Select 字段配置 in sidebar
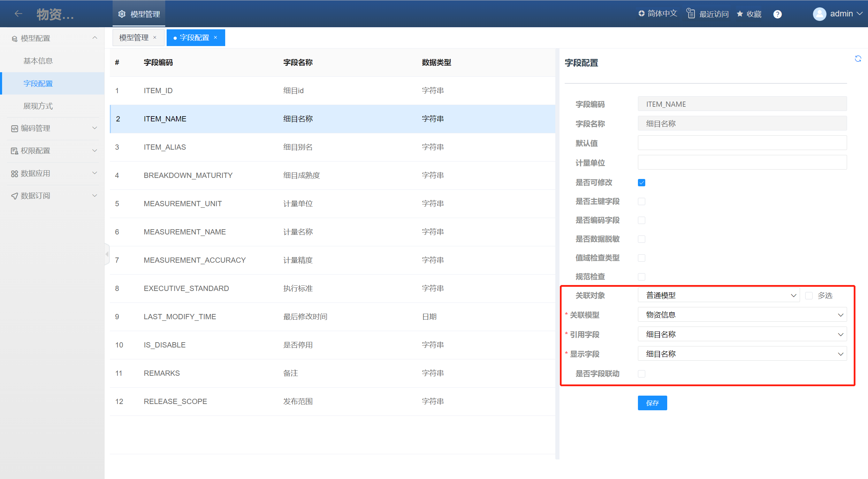The width and height of the screenshot is (868, 479). [x=52, y=83]
